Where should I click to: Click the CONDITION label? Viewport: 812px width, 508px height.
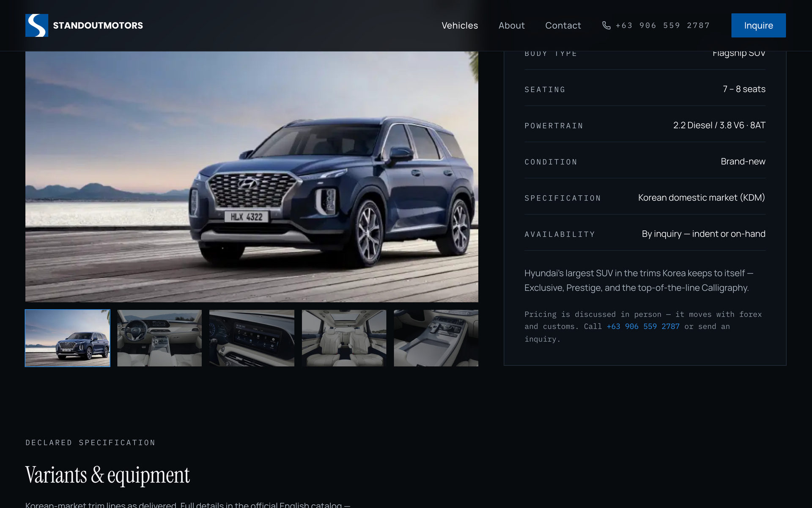[x=551, y=162]
